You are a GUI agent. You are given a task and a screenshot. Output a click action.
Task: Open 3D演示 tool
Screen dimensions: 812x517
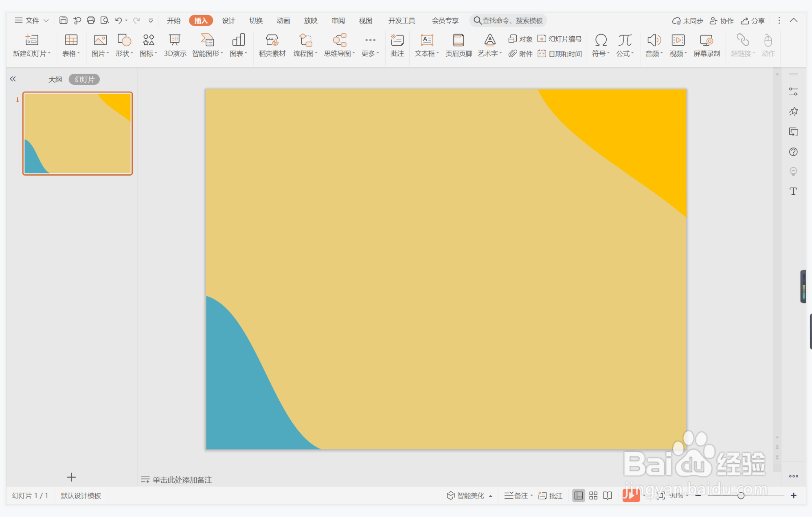coord(175,45)
